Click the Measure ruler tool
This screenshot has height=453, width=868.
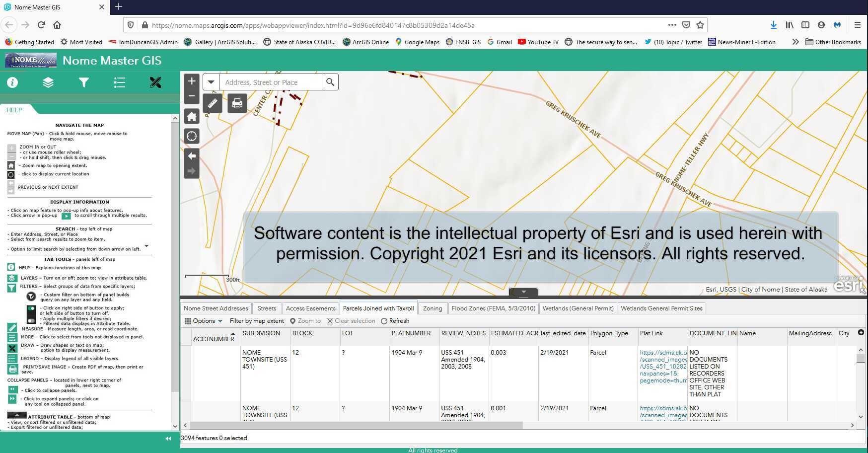coord(212,103)
